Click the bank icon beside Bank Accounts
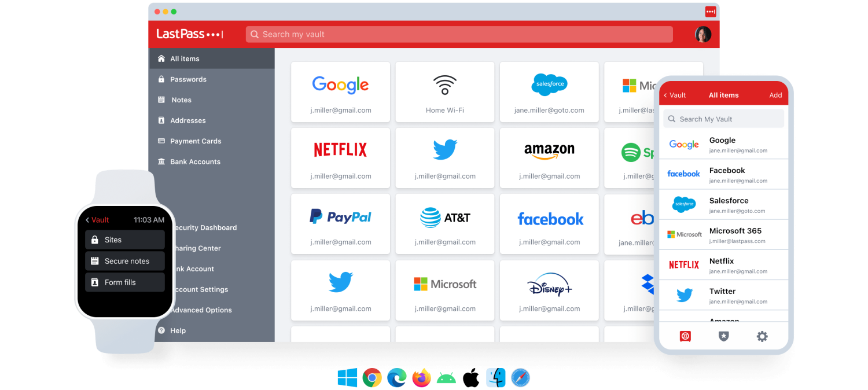The width and height of the screenshot is (868, 390). (161, 161)
